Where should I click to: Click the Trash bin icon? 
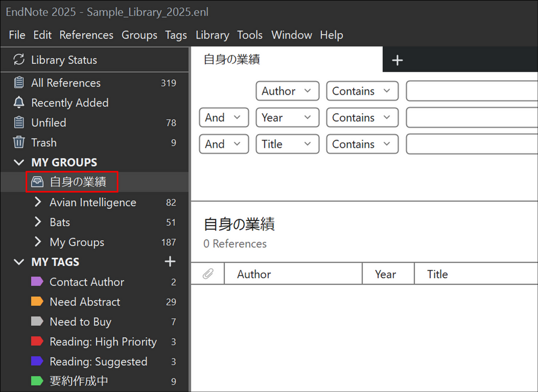tap(19, 142)
